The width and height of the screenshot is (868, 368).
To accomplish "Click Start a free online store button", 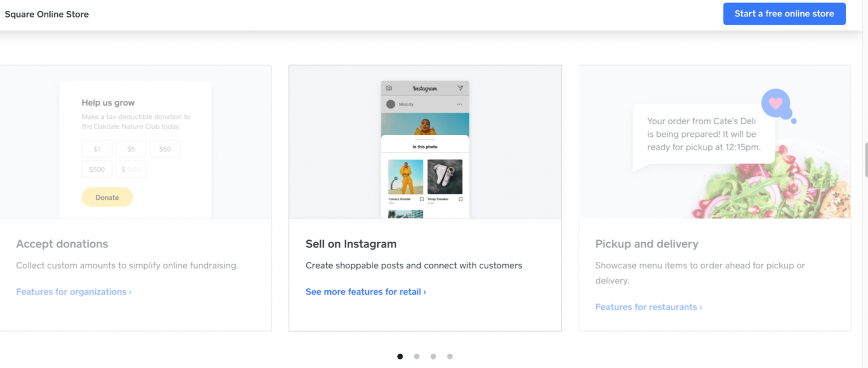I will 784,14.
